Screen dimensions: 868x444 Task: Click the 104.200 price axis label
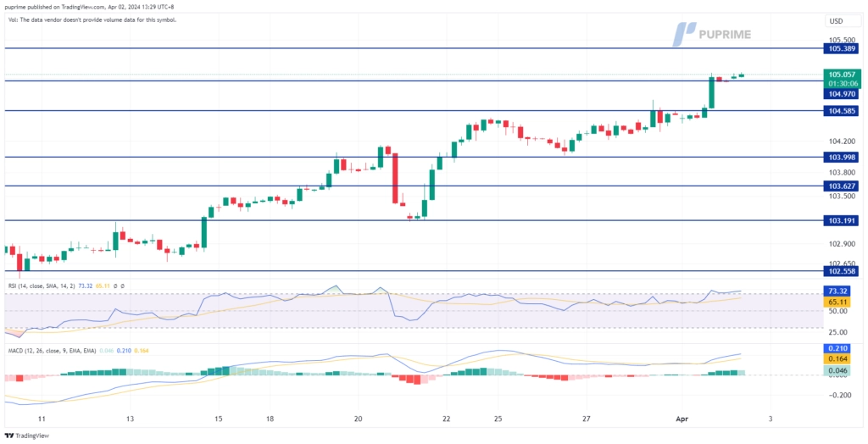coord(842,142)
